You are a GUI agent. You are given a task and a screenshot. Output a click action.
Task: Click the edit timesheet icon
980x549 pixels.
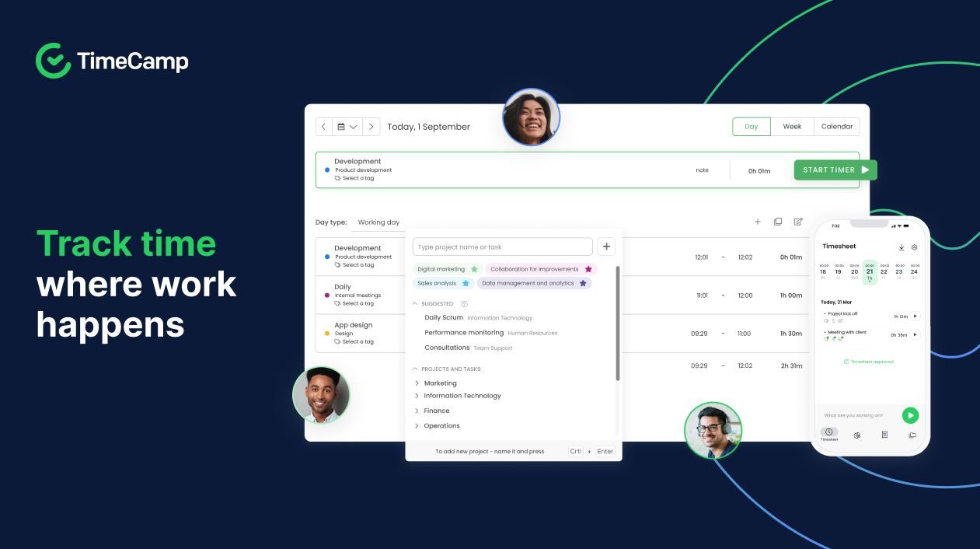798,222
